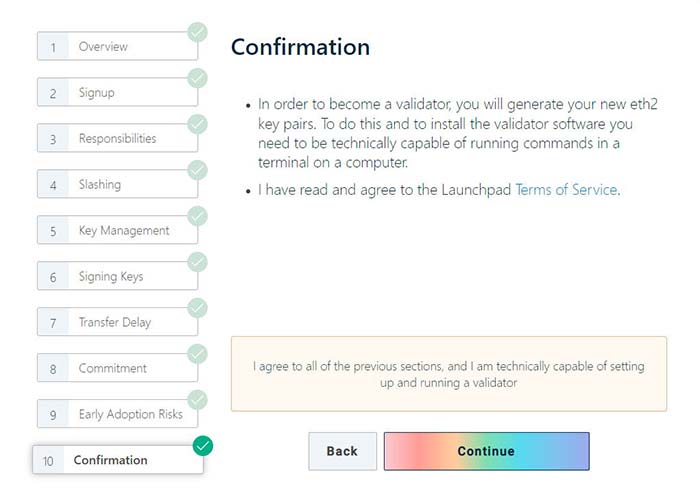Viewport: 700px width, 500px height.
Task: Open the Terms of Service link
Action: pyautogui.click(x=567, y=189)
